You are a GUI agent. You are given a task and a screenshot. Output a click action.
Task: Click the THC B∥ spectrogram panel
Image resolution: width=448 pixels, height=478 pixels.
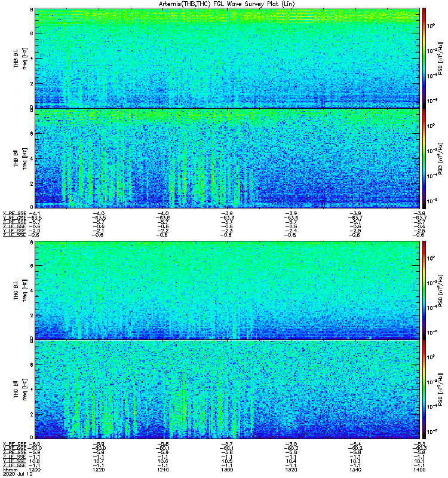pos(227,390)
